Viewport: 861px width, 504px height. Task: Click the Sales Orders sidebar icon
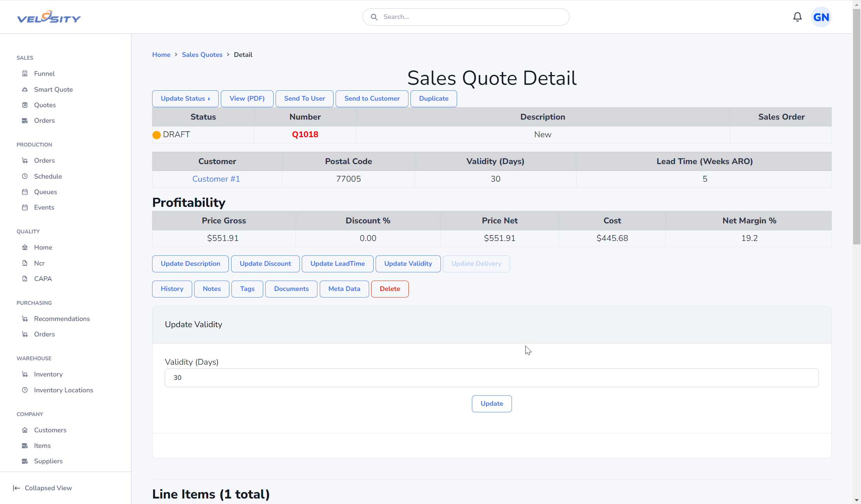[25, 120]
